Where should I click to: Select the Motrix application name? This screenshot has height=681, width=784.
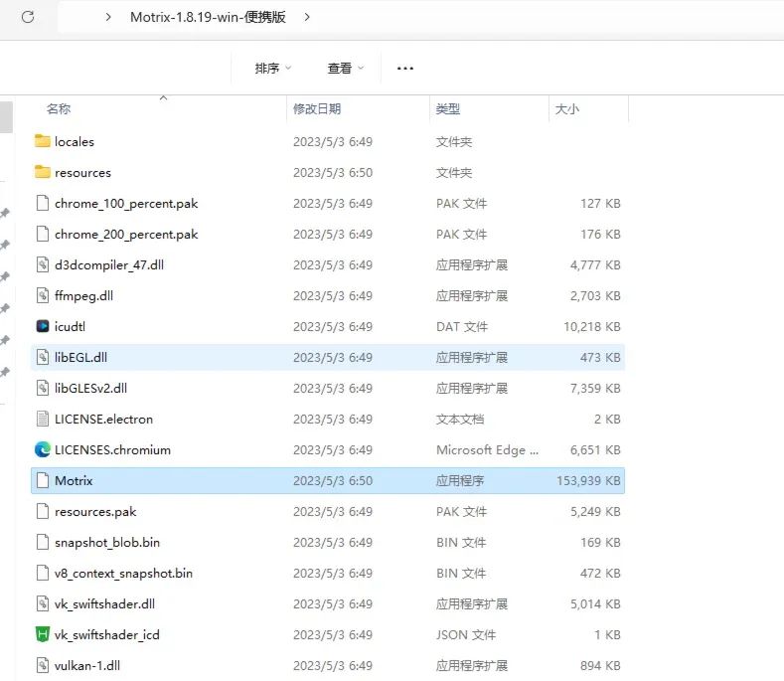(x=74, y=481)
